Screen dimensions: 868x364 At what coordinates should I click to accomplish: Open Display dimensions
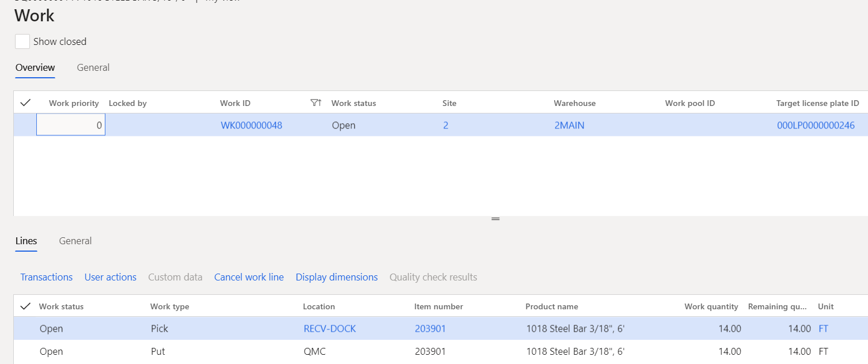pos(336,277)
